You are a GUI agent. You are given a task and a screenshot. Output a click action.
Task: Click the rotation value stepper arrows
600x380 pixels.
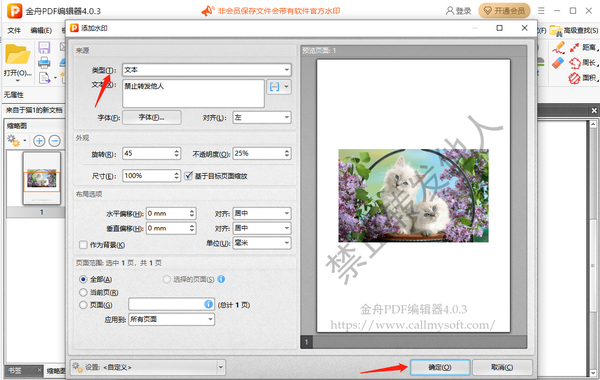point(176,153)
